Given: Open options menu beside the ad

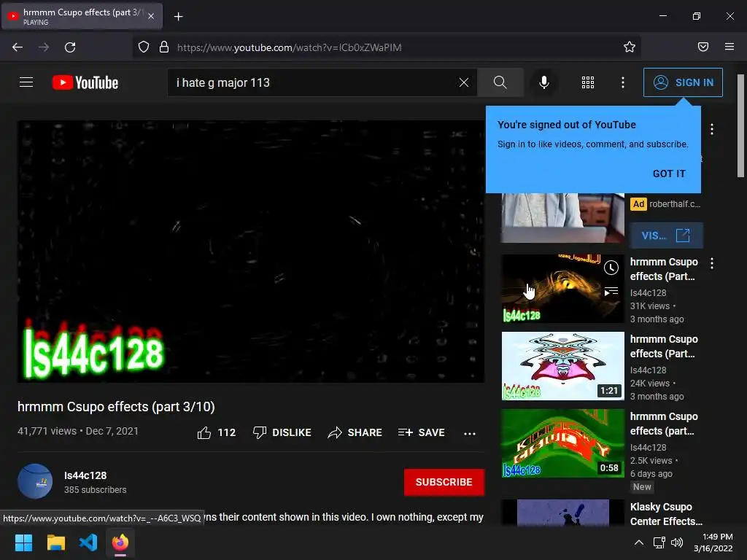Looking at the screenshot, I should click(712, 129).
